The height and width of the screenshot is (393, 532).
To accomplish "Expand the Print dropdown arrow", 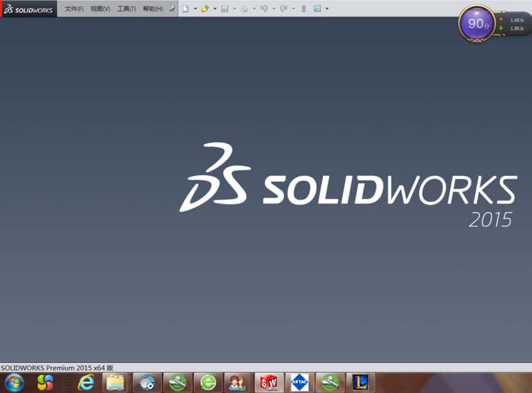I will 254,9.
